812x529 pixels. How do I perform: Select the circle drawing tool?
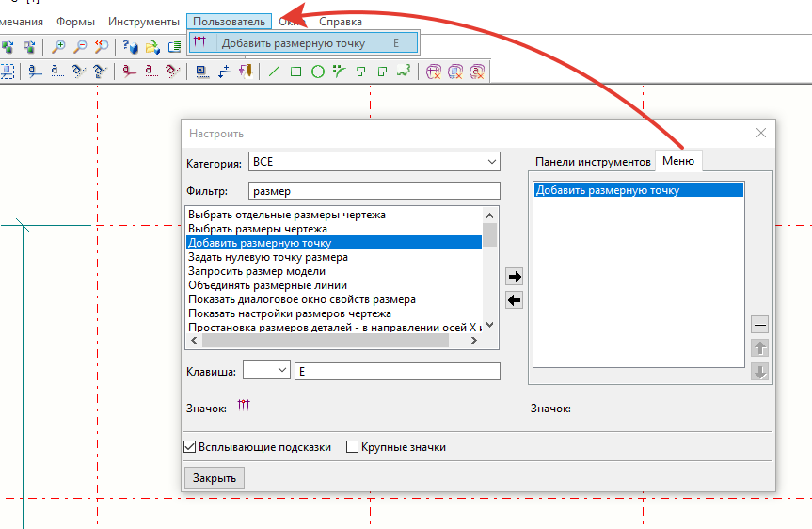click(318, 71)
